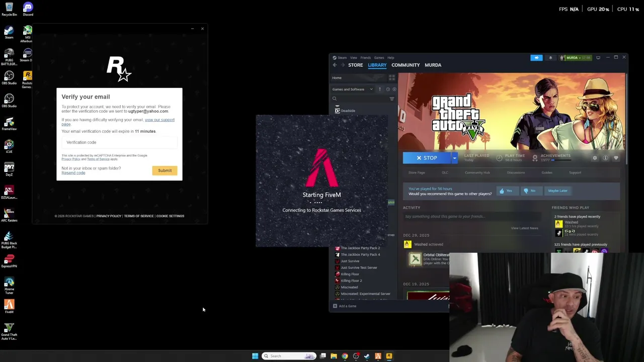Image resolution: width=644 pixels, height=362 pixels.
Task: Open the Steam notifications bell
Action: tap(550, 58)
